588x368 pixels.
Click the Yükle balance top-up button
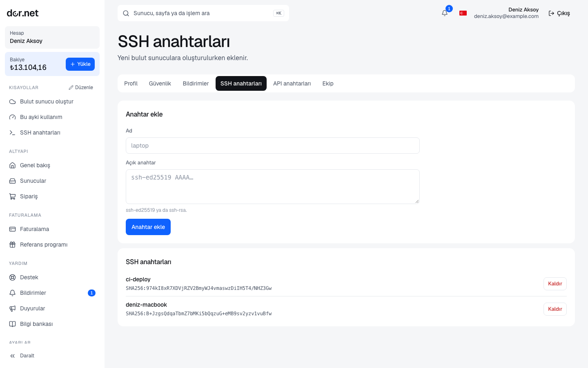tap(80, 64)
